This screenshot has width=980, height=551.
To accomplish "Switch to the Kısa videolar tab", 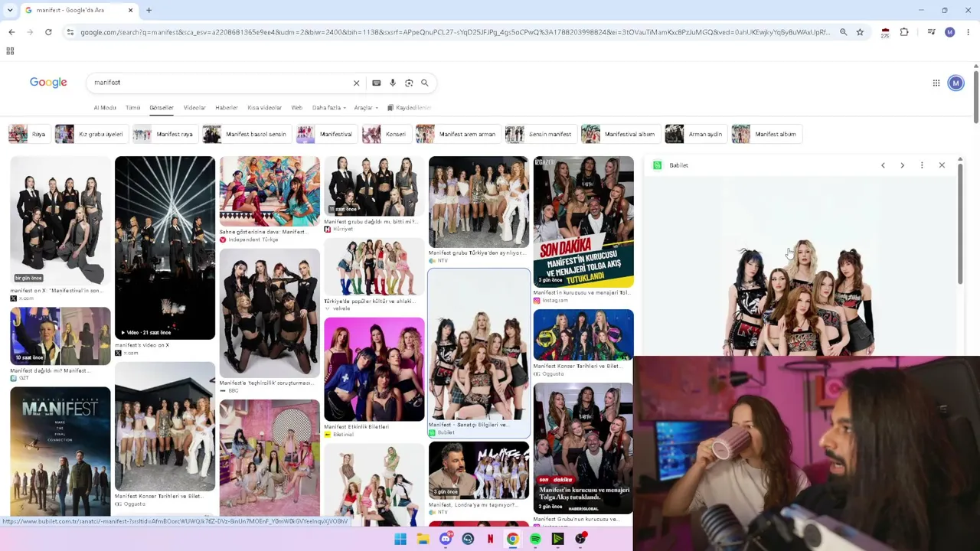I will pos(265,108).
